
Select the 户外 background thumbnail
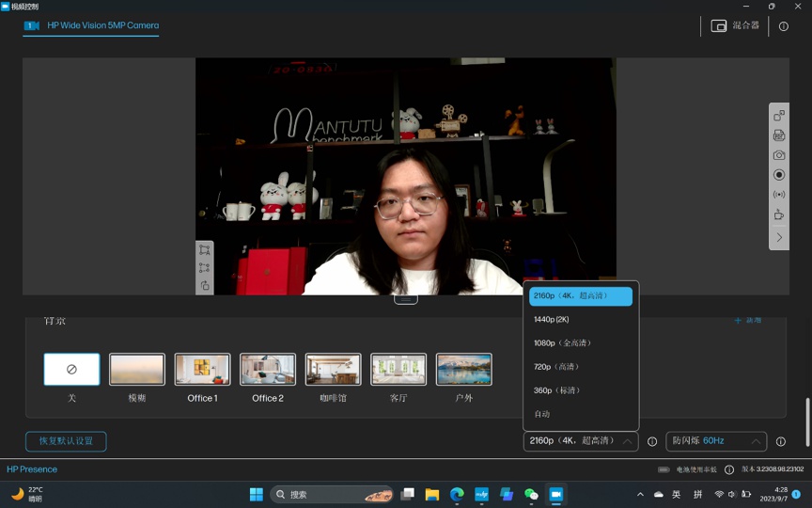(464, 369)
